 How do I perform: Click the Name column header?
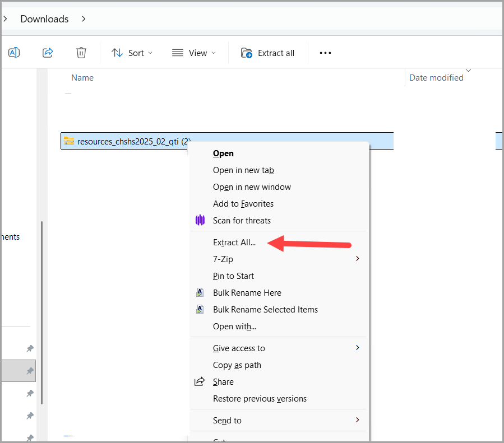coord(82,78)
